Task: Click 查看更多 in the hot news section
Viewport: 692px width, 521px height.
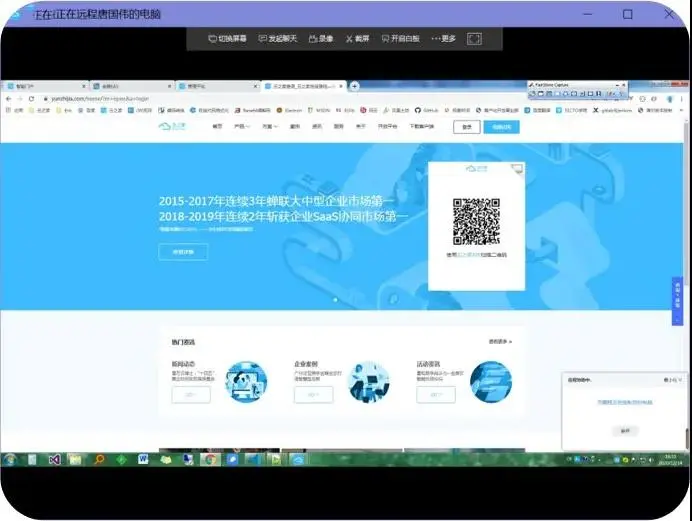Action: click(500, 341)
